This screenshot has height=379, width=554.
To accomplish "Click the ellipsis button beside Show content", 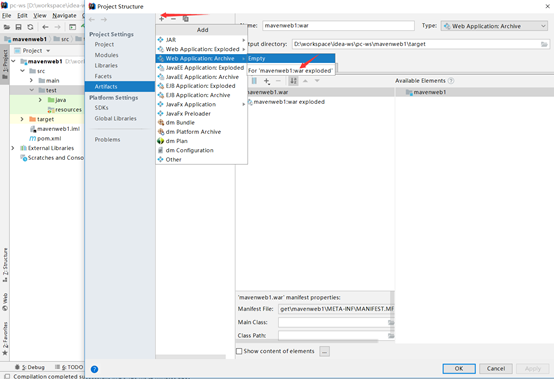I will (325, 351).
